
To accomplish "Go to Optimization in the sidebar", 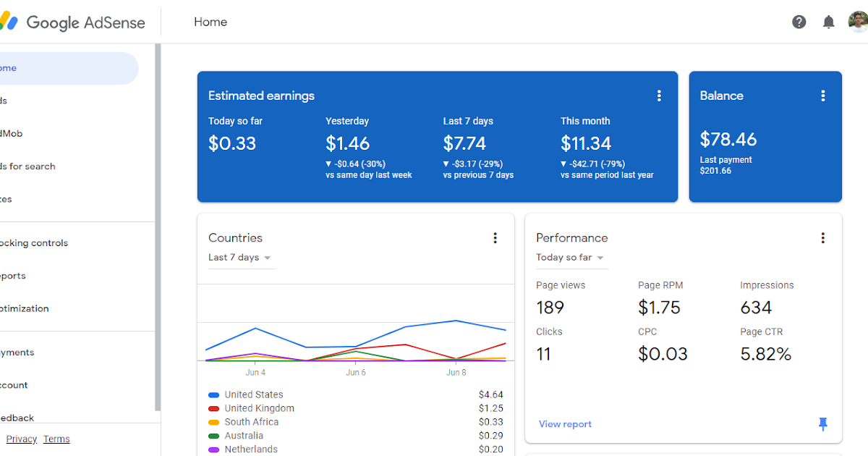I will tap(25, 308).
